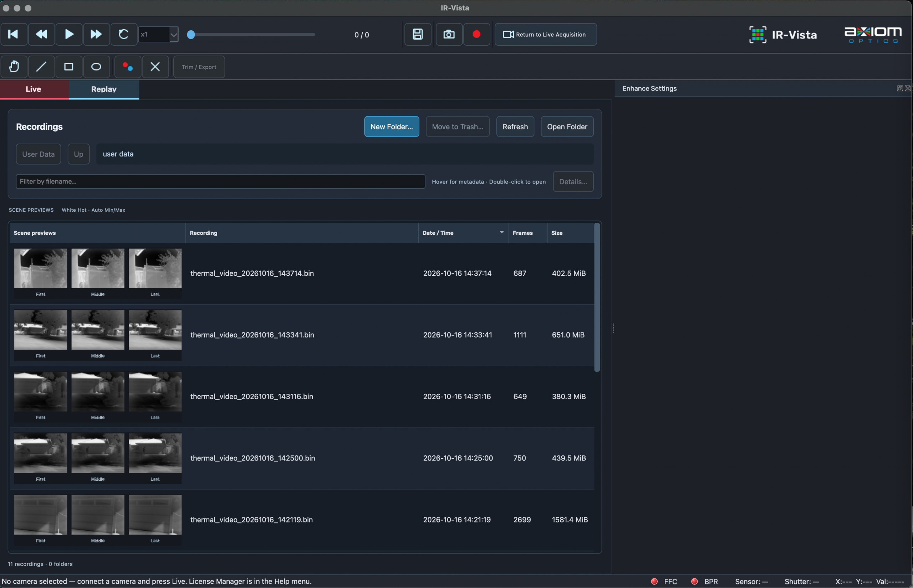This screenshot has width=913, height=588.
Task: Refresh the recordings list
Action: pos(515,127)
